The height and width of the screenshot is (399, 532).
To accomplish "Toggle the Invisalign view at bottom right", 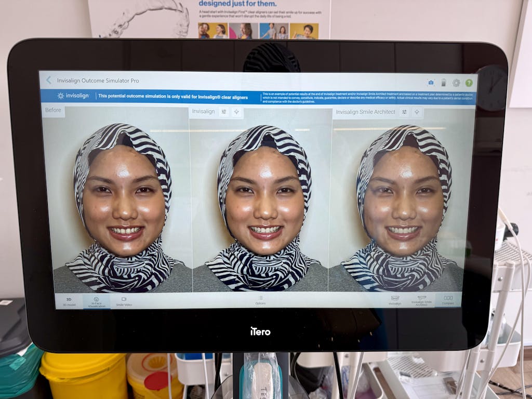I will (x=395, y=300).
